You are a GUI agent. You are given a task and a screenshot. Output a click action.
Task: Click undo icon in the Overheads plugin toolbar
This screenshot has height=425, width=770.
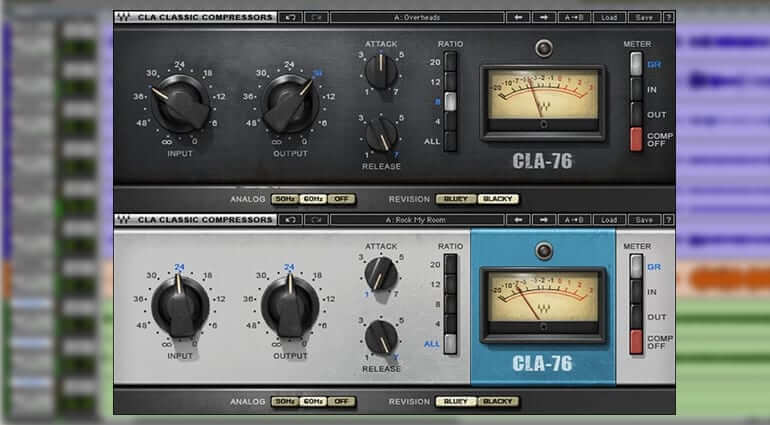[x=291, y=17]
